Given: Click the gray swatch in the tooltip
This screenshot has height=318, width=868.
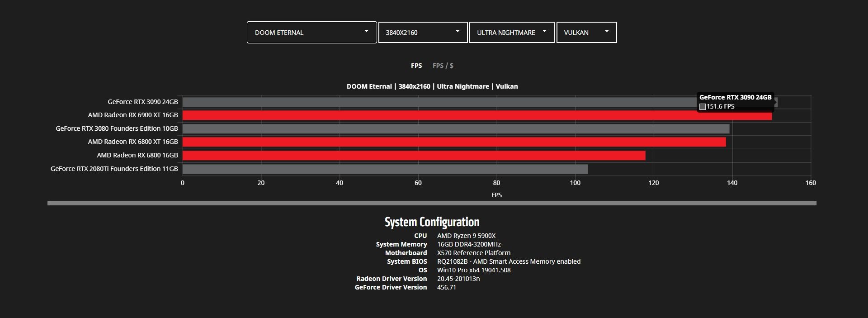Looking at the screenshot, I should [703, 107].
